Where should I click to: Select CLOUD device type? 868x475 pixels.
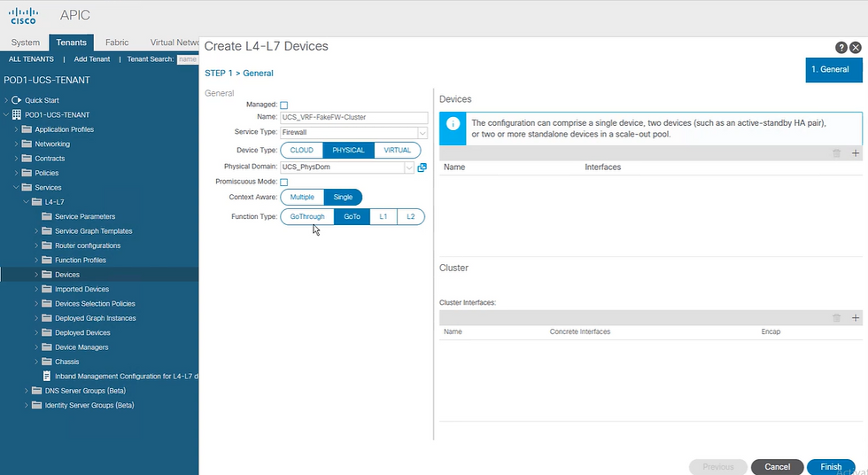[x=302, y=150]
